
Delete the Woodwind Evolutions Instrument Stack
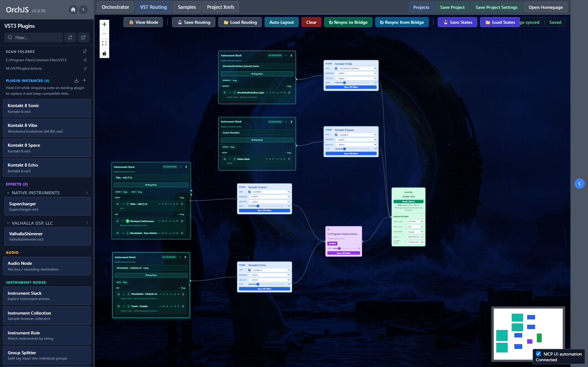(x=291, y=56)
